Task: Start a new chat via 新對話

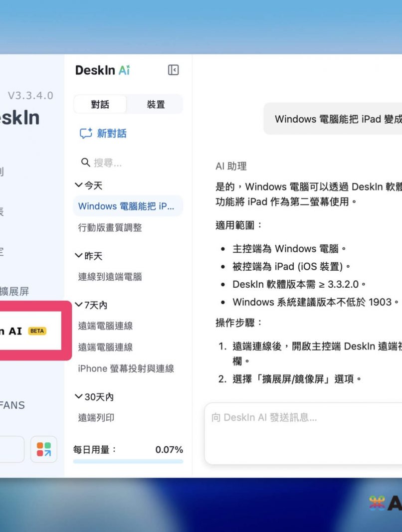Action: 111,134
